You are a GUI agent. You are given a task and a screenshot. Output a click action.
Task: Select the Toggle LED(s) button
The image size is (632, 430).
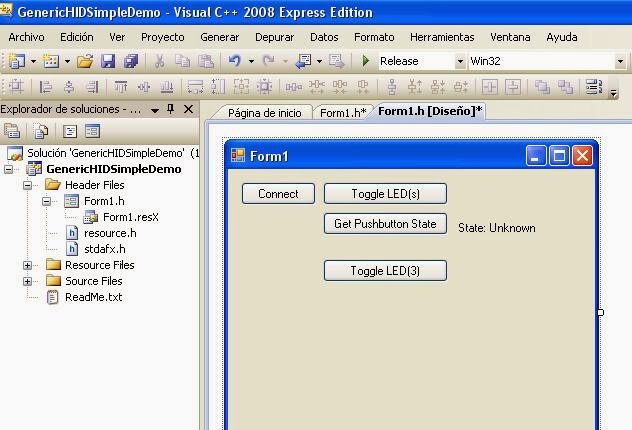pos(385,194)
